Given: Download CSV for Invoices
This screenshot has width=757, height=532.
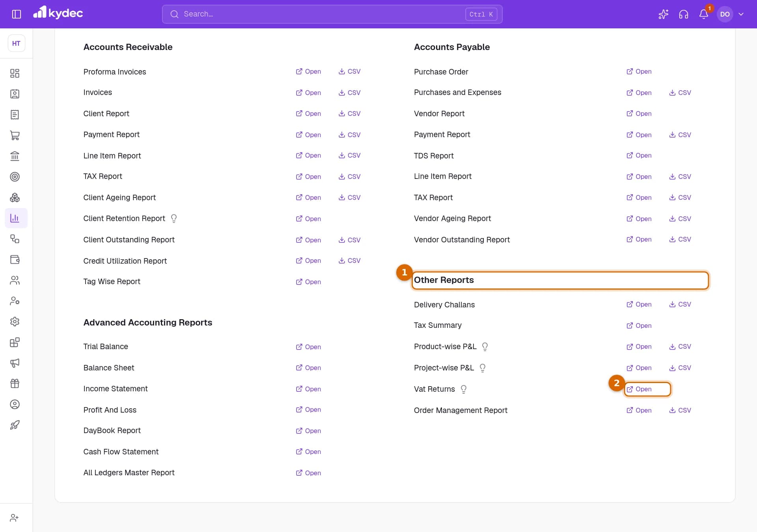Looking at the screenshot, I should pos(349,93).
